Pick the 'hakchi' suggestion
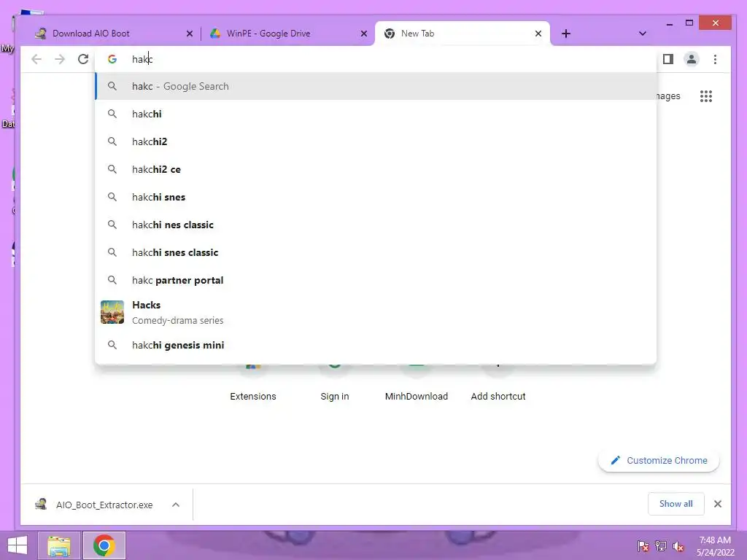Viewport: 747px width, 560px height. coord(376,114)
